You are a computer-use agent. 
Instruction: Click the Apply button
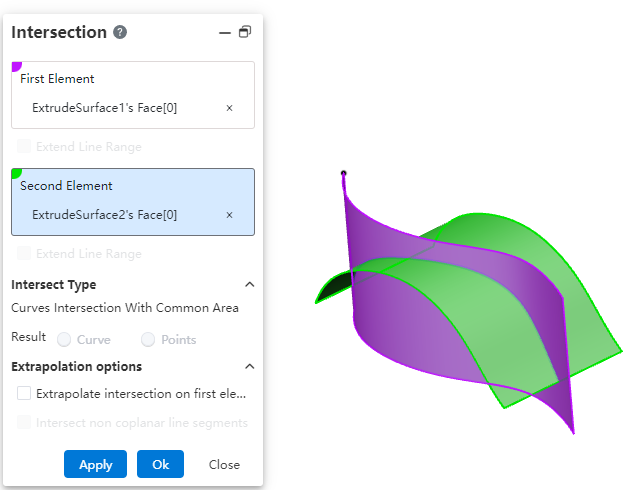coord(95,464)
